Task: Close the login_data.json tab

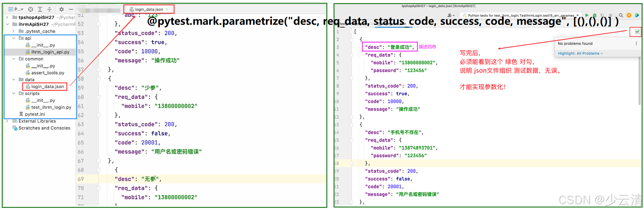Action: click(167, 9)
